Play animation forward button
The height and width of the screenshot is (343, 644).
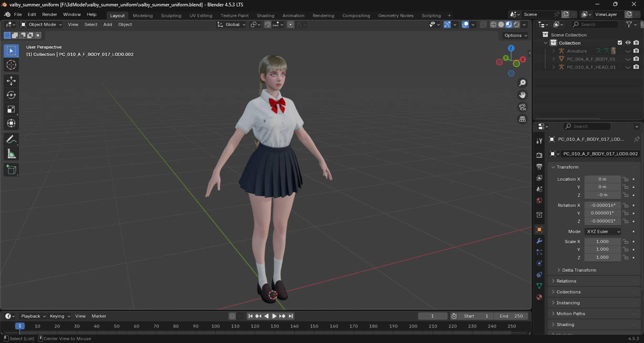pyautogui.click(x=274, y=316)
